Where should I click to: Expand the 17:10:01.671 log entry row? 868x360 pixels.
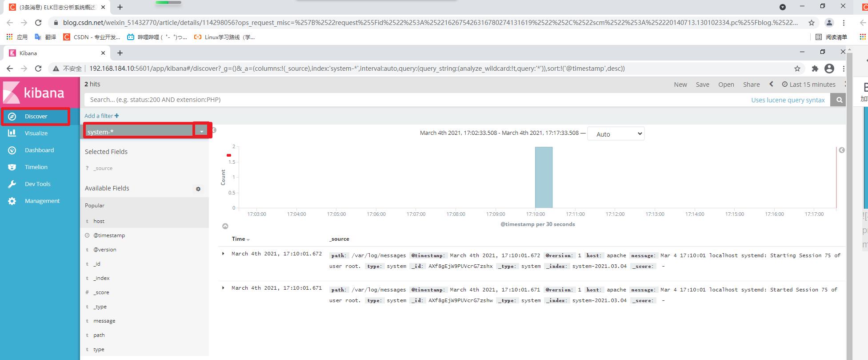pyautogui.click(x=223, y=288)
